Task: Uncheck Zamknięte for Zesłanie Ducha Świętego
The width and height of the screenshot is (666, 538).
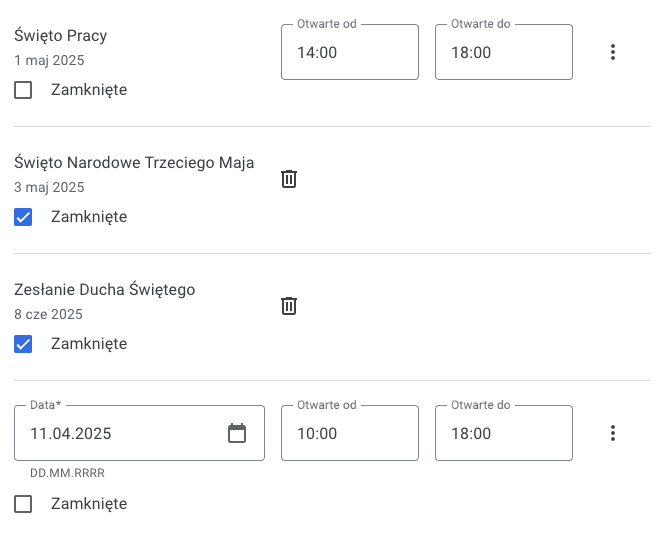Action: (x=23, y=344)
